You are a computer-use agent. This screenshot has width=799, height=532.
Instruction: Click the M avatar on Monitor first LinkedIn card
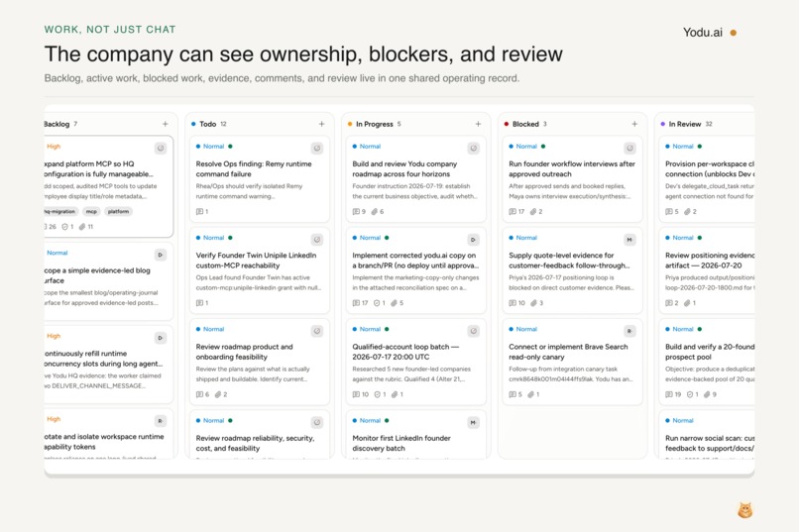(474, 422)
